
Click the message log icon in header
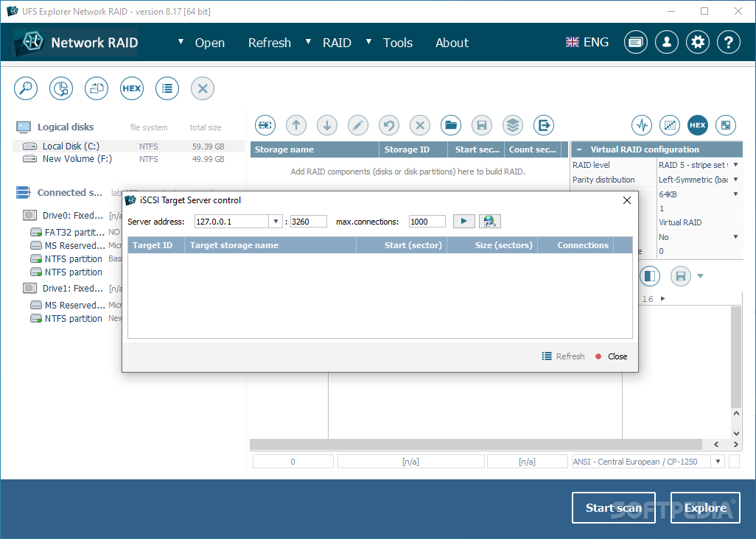636,43
